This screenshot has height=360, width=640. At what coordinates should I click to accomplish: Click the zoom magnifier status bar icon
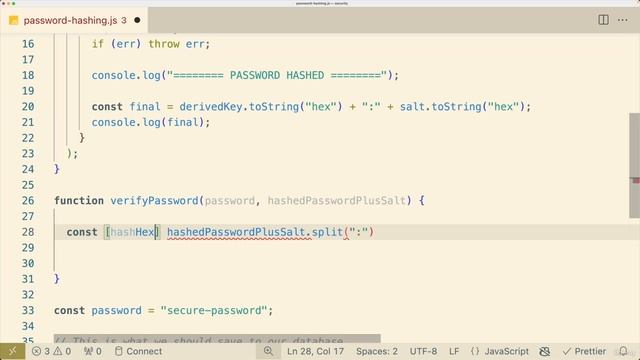tap(268, 351)
